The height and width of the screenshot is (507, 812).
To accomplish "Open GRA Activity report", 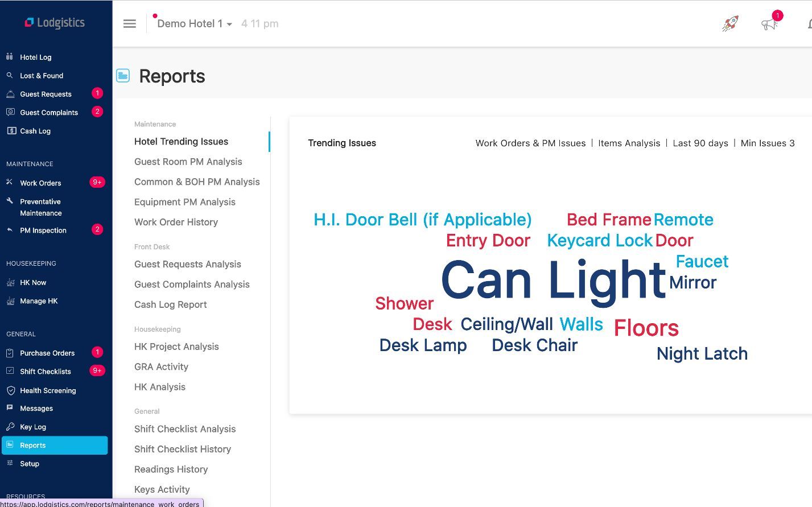I will tap(161, 367).
